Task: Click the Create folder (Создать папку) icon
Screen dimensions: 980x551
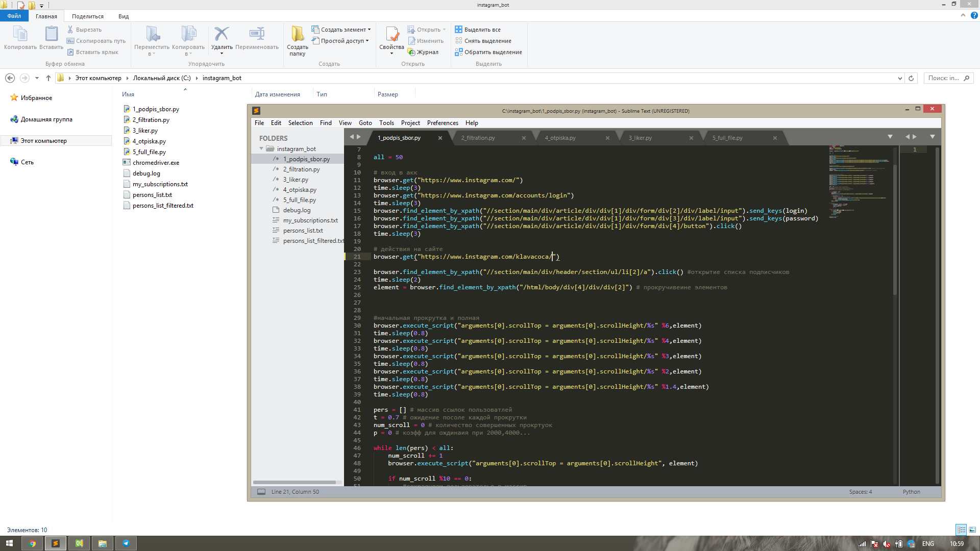Action: (x=297, y=35)
